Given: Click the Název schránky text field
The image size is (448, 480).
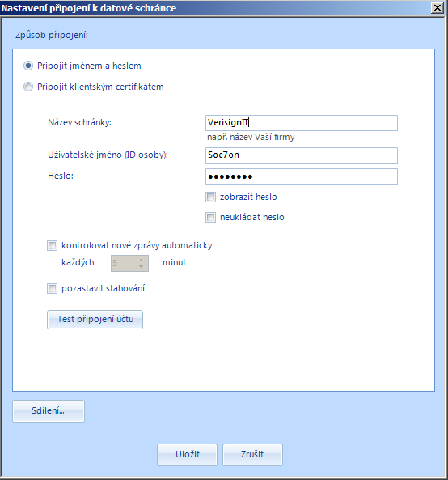Looking at the screenshot, I should [301, 123].
